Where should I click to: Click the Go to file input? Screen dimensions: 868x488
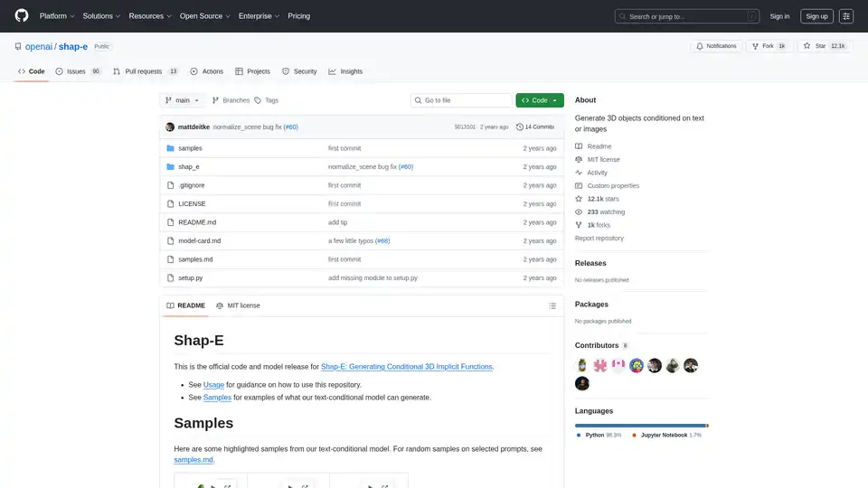click(x=461, y=100)
